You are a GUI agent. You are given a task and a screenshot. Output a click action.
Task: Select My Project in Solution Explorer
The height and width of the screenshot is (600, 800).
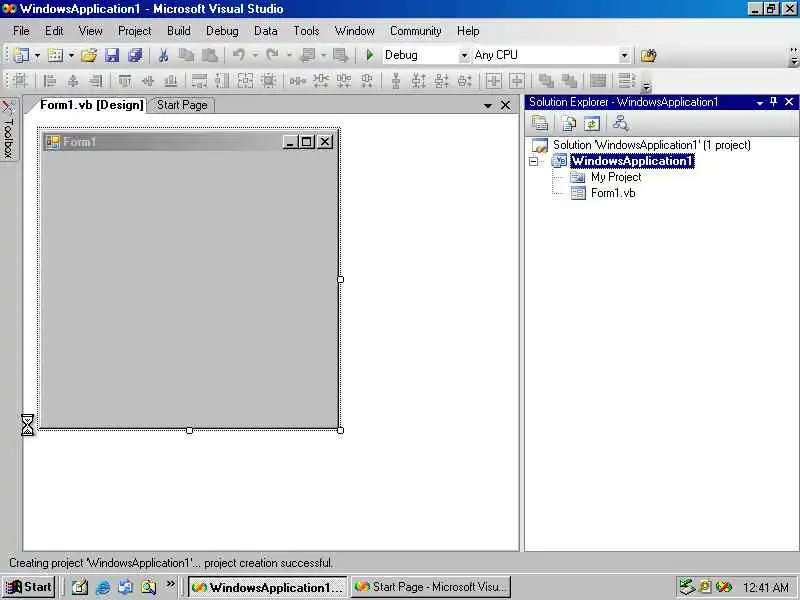pos(616,177)
